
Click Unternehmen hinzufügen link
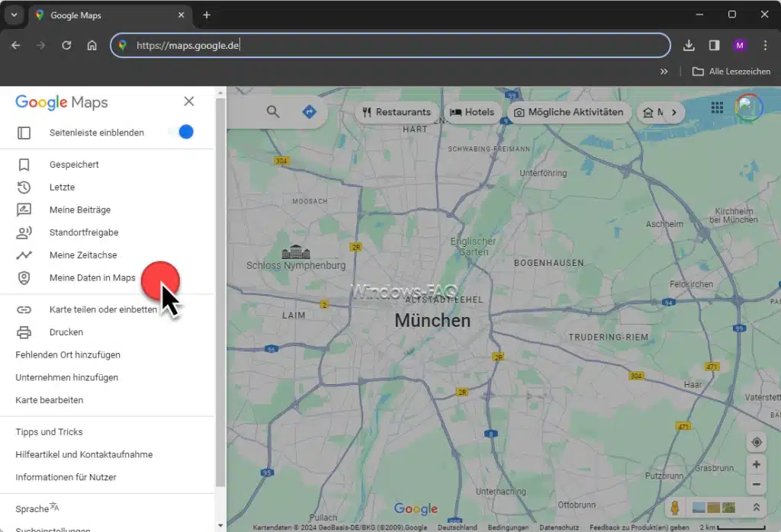click(67, 378)
